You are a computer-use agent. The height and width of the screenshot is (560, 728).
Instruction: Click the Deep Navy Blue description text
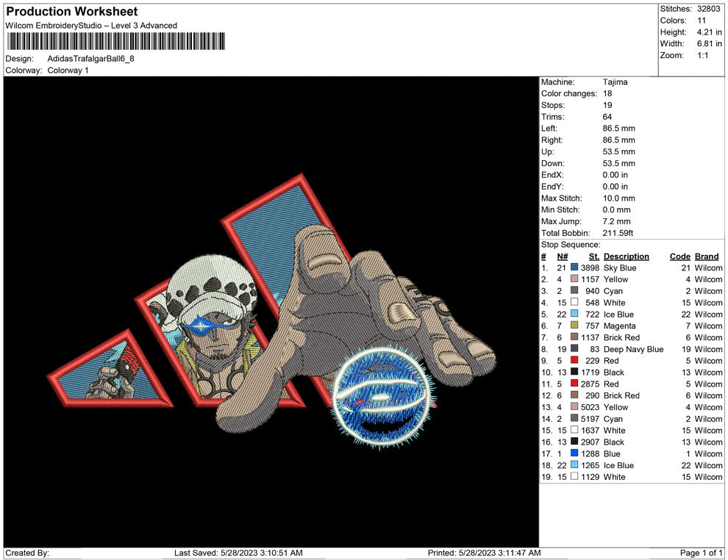point(633,349)
